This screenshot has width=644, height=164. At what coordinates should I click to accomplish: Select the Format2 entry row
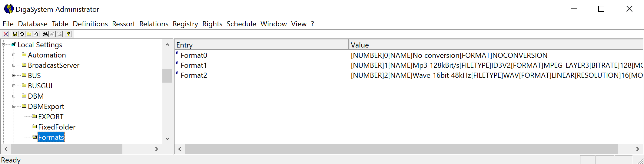pyautogui.click(x=194, y=75)
